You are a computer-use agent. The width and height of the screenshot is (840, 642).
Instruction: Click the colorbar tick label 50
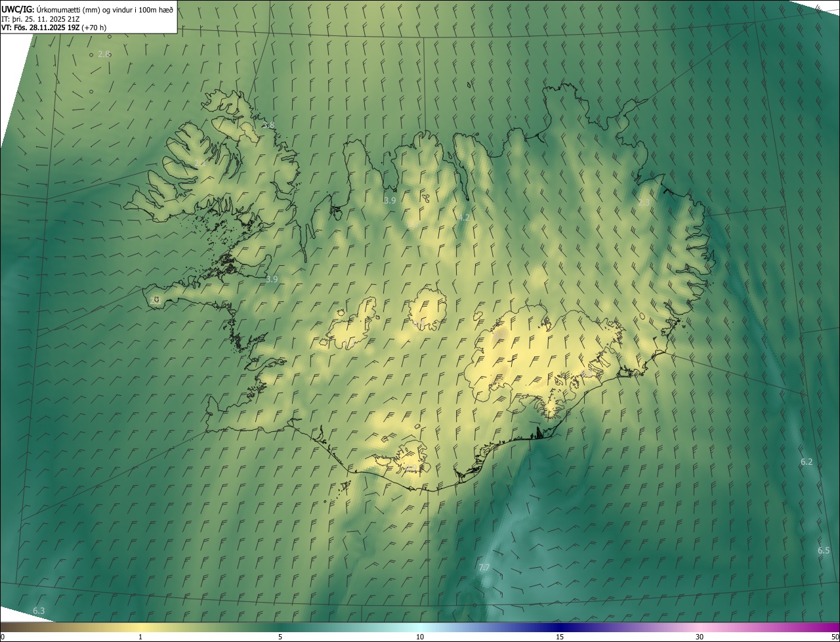[835, 637]
